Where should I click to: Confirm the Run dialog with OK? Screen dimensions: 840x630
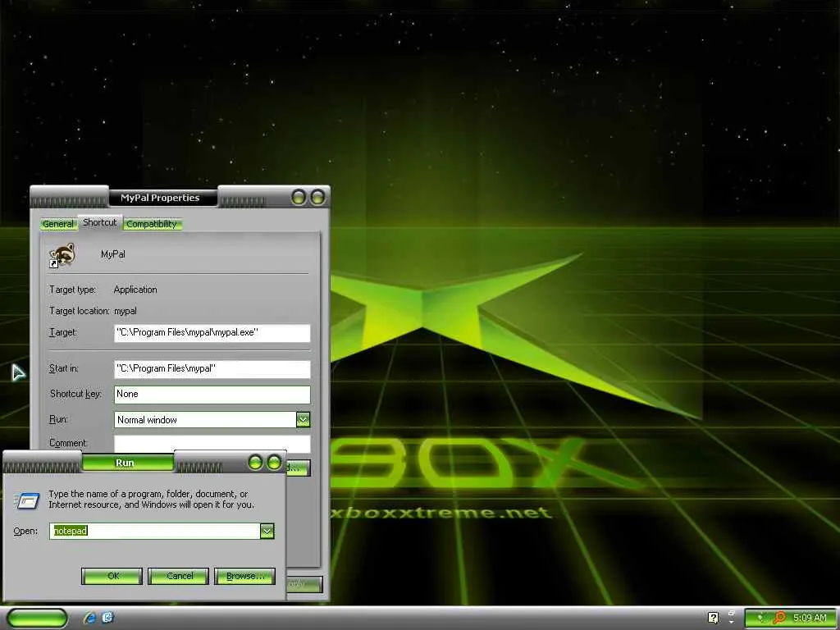click(112, 576)
